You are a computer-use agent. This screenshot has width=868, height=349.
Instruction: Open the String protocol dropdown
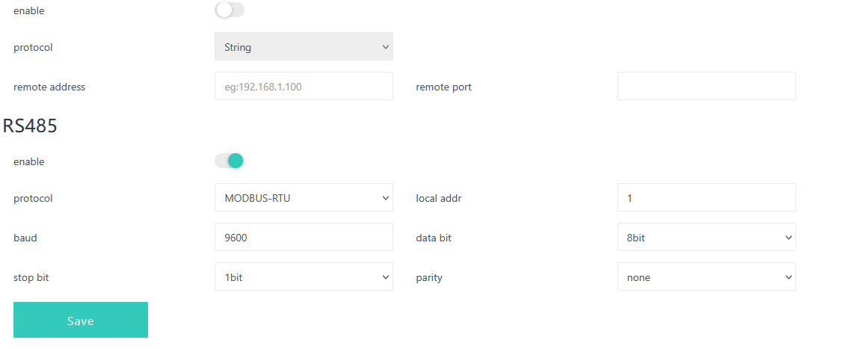coord(304,46)
